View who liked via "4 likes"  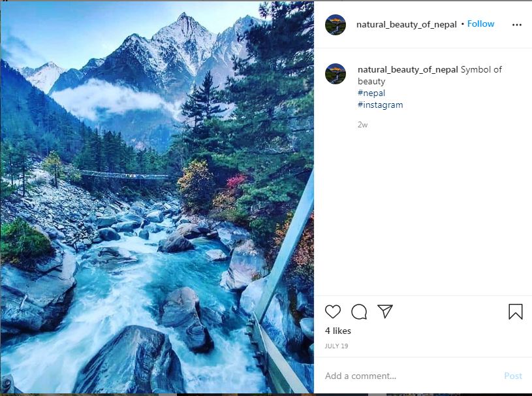[x=338, y=331]
